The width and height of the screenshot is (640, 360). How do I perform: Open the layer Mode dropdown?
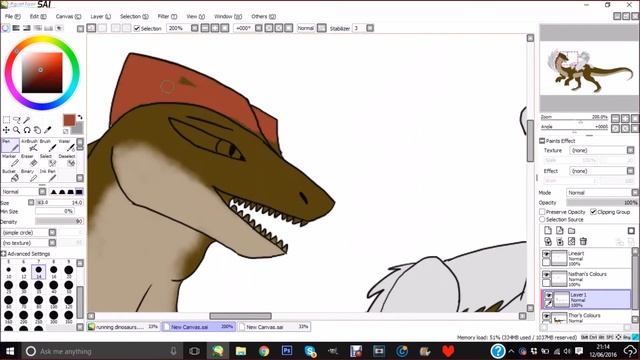(x=602, y=192)
